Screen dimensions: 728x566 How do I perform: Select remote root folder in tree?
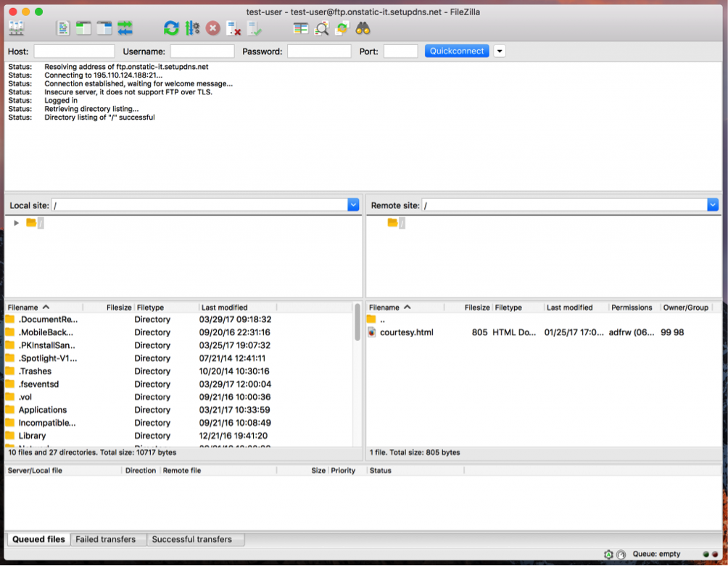[397, 223]
